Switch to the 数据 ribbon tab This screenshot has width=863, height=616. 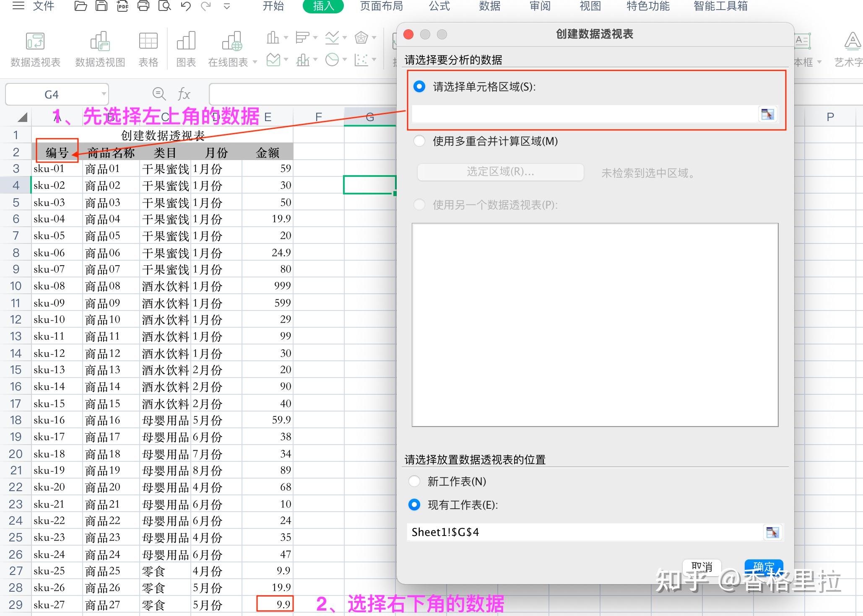(489, 6)
